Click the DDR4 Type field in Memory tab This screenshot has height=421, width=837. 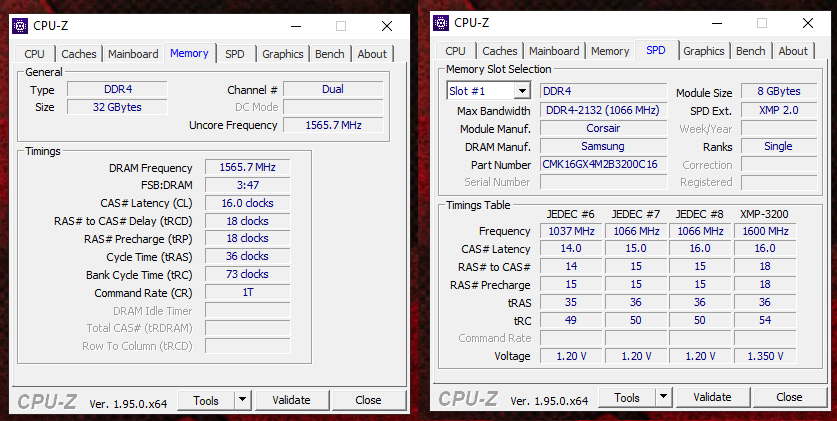(x=117, y=89)
